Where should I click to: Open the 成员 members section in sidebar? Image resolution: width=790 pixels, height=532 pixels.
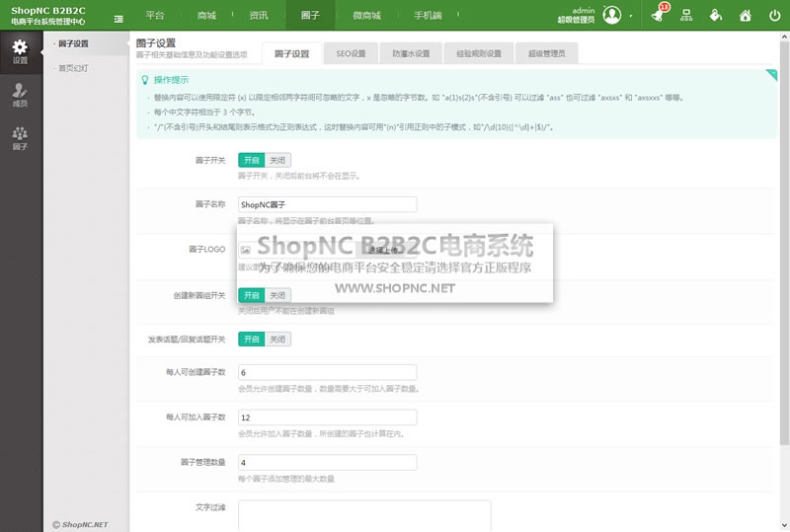click(20, 95)
